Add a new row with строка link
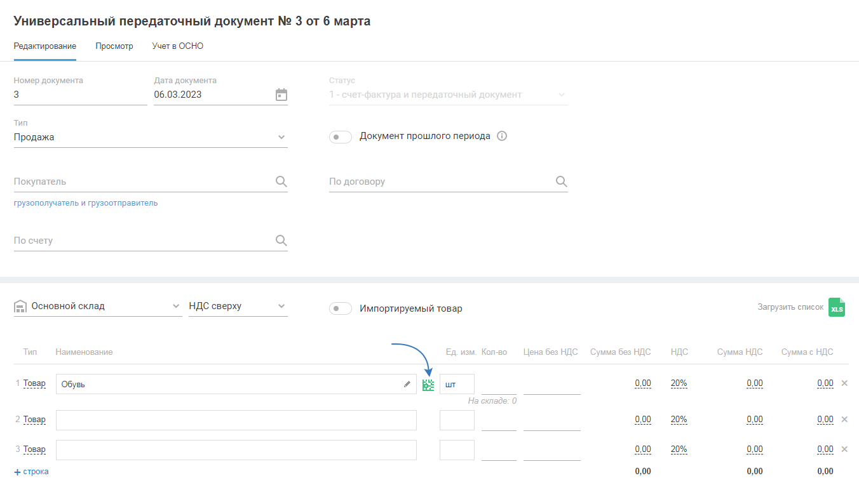Viewport: 859px width, 504px height. click(32, 472)
